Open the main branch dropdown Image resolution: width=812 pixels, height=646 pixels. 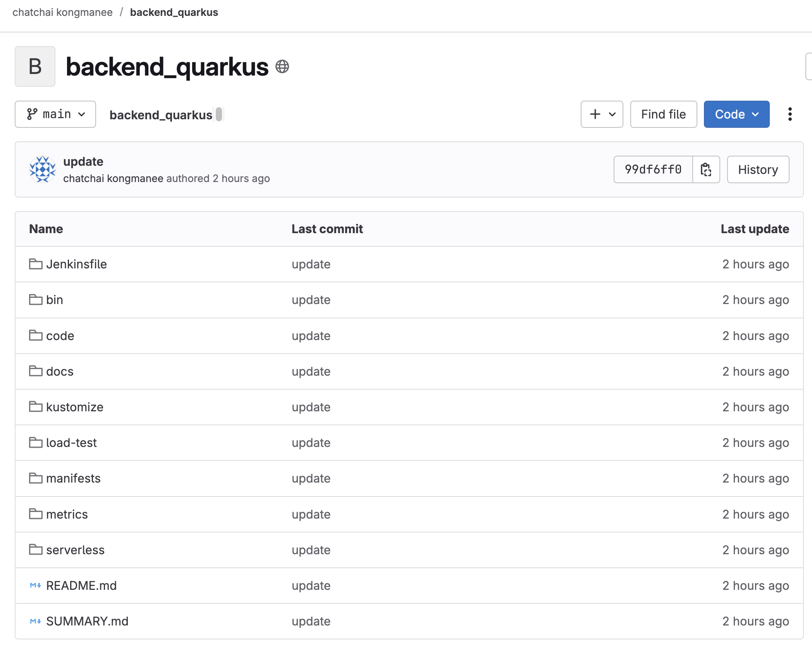point(55,114)
